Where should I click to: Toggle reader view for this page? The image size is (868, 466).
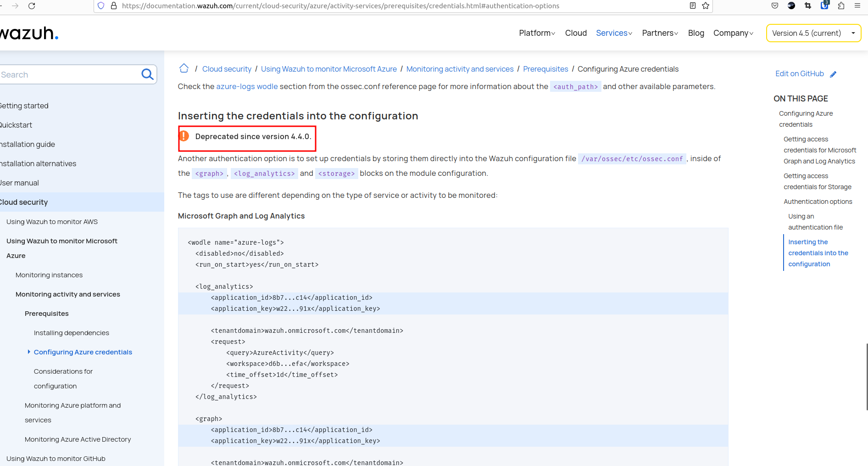pyautogui.click(x=692, y=6)
